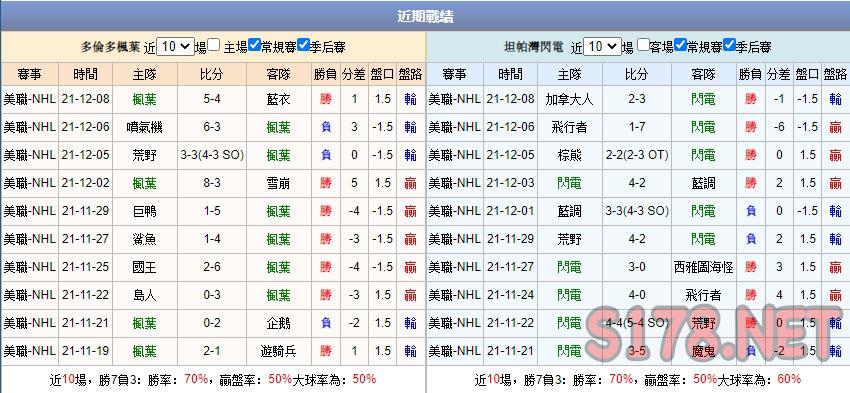The image size is (850, 393).
Task: Select the opponent 藍衣
Action: point(279,99)
